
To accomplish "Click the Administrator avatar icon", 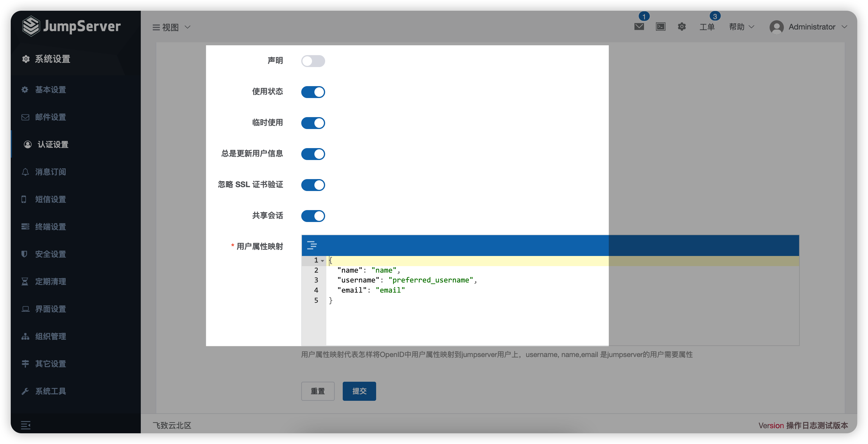I will click(x=776, y=27).
